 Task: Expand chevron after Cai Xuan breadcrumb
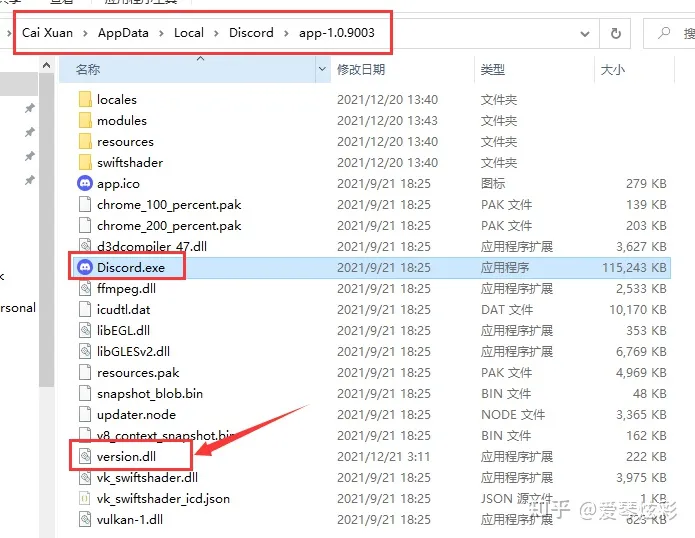pyautogui.click(x=85, y=33)
